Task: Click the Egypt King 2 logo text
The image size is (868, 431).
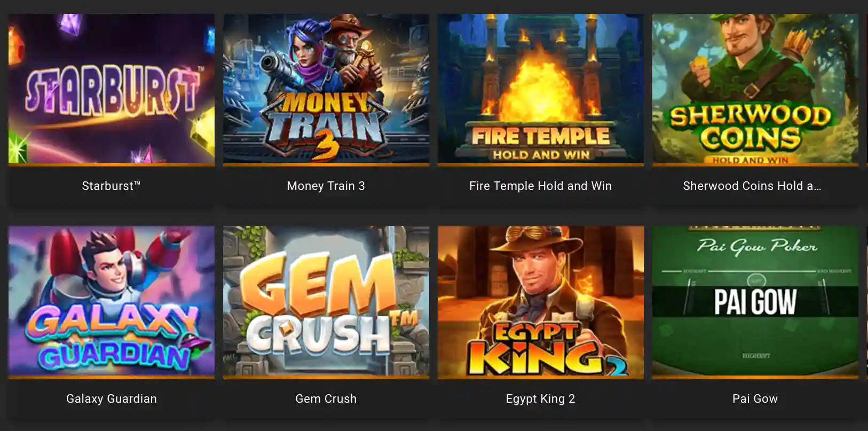Action: [545, 349]
